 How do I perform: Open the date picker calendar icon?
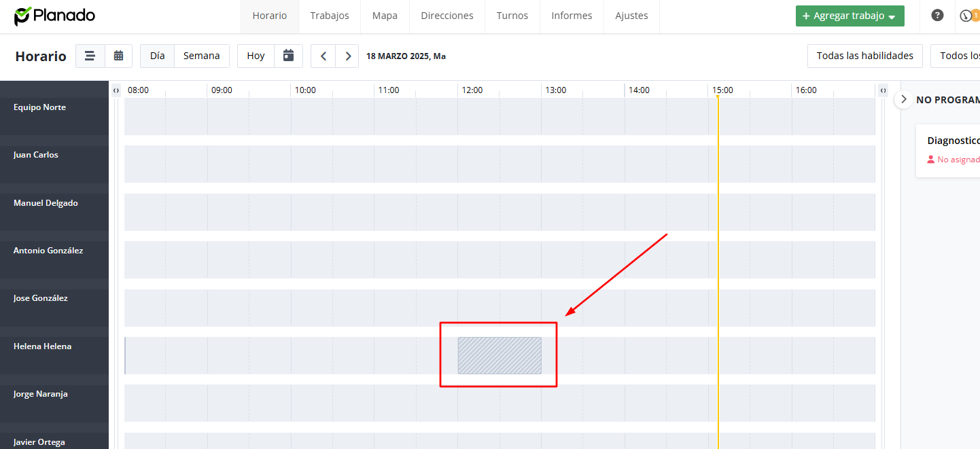tap(289, 56)
